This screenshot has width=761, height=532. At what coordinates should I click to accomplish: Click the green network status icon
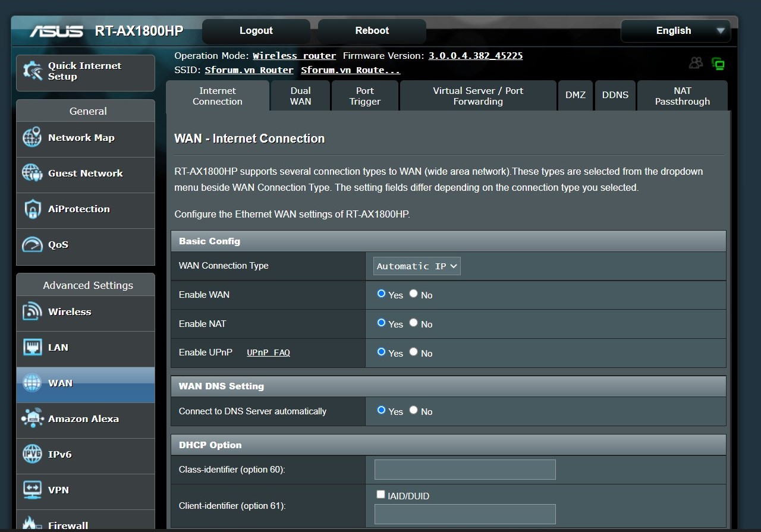point(718,64)
